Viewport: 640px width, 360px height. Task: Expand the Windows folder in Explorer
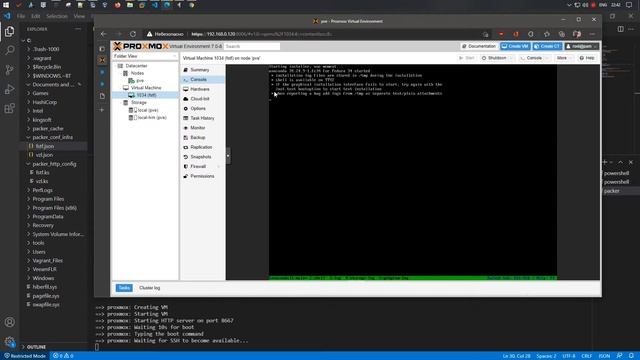(43, 278)
